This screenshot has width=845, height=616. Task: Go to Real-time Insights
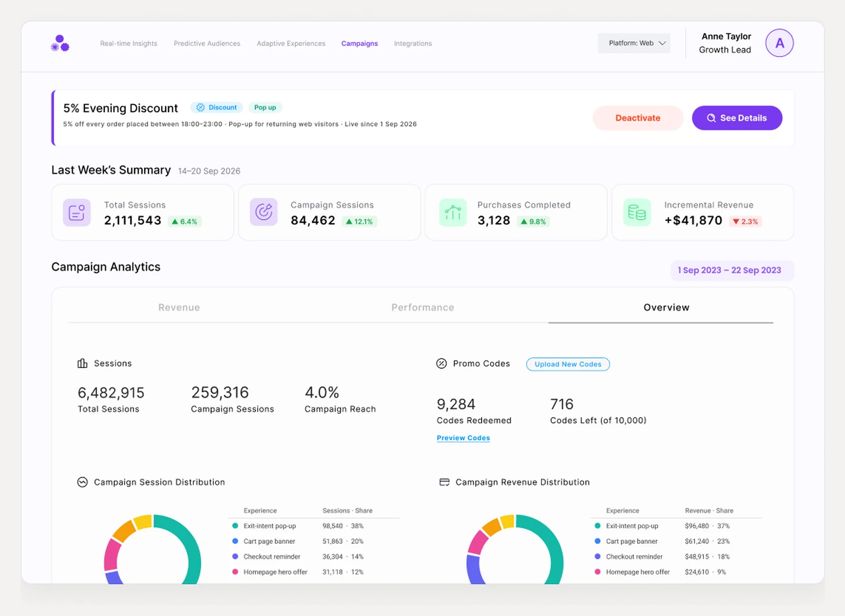tap(129, 43)
